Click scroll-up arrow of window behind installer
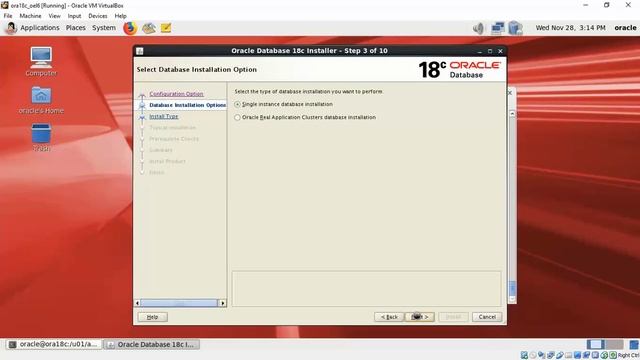 [512, 113]
